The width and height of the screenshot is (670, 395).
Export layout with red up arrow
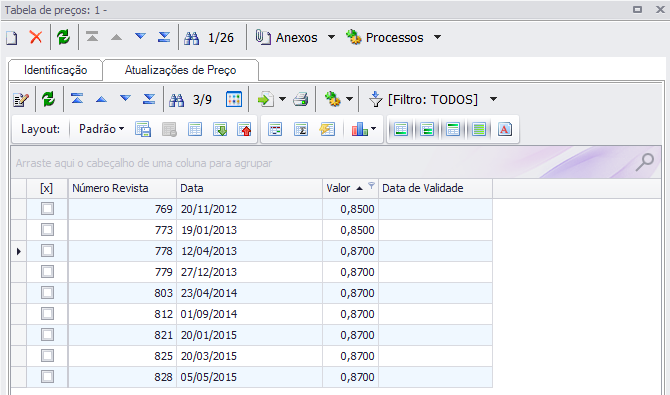tap(244, 129)
